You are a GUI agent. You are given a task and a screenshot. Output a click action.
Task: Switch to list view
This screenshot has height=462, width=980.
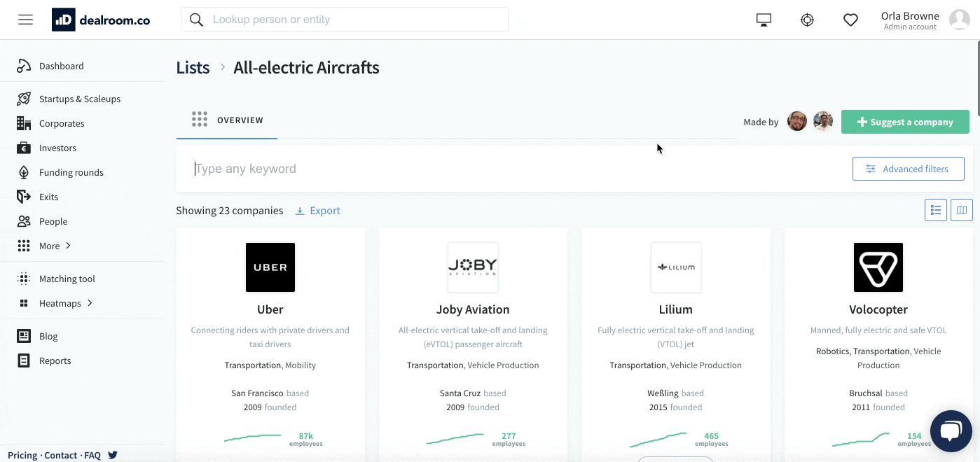pos(936,210)
